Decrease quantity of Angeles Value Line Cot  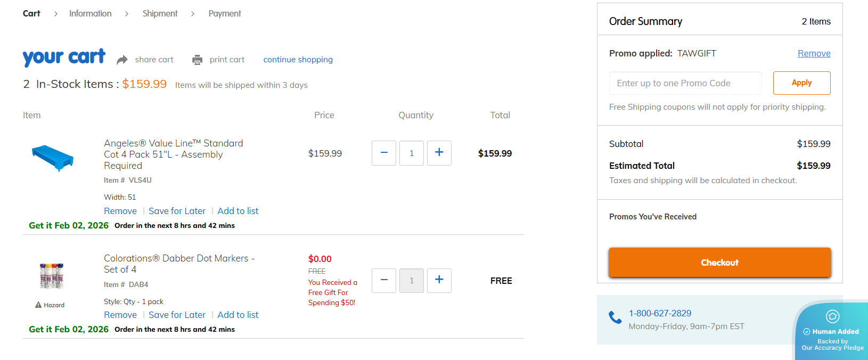pyautogui.click(x=384, y=153)
